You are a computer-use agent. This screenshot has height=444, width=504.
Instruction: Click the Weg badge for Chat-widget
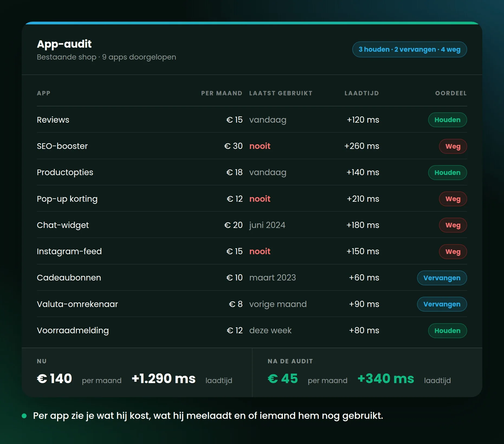pos(453,225)
